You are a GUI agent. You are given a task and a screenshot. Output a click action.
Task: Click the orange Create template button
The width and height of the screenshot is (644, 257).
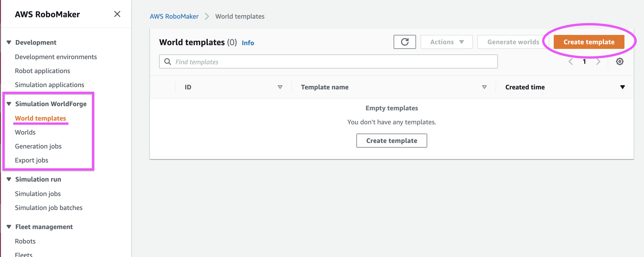(x=589, y=42)
